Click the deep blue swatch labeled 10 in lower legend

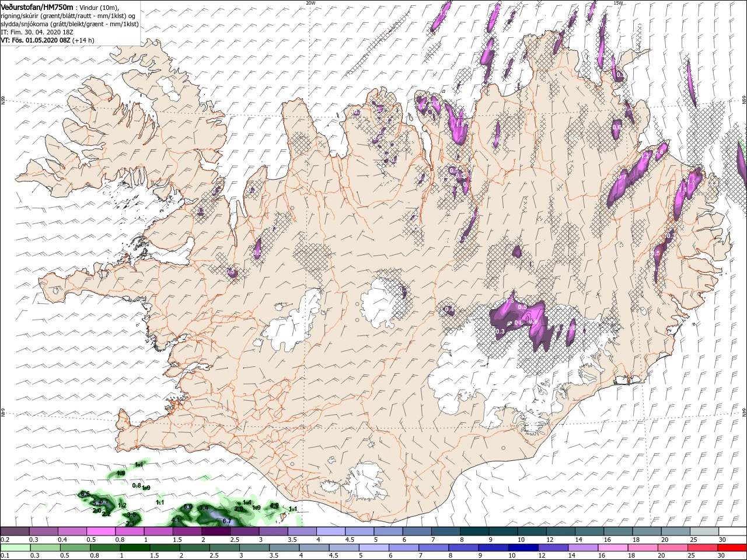tap(523, 548)
